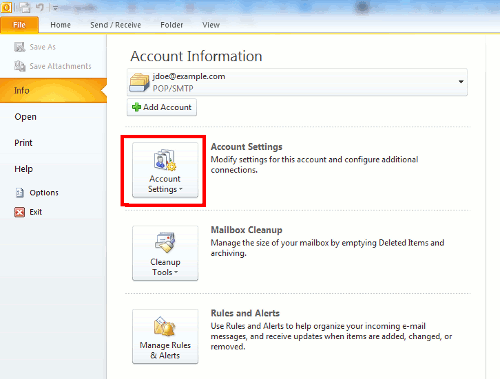This screenshot has height=379, width=500.
Task: Click the Rules and Alerts section heading
Action: coord(245,313)
